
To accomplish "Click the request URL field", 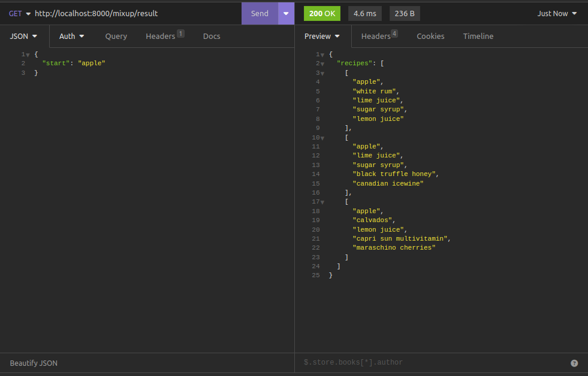I will coord(137,13).
